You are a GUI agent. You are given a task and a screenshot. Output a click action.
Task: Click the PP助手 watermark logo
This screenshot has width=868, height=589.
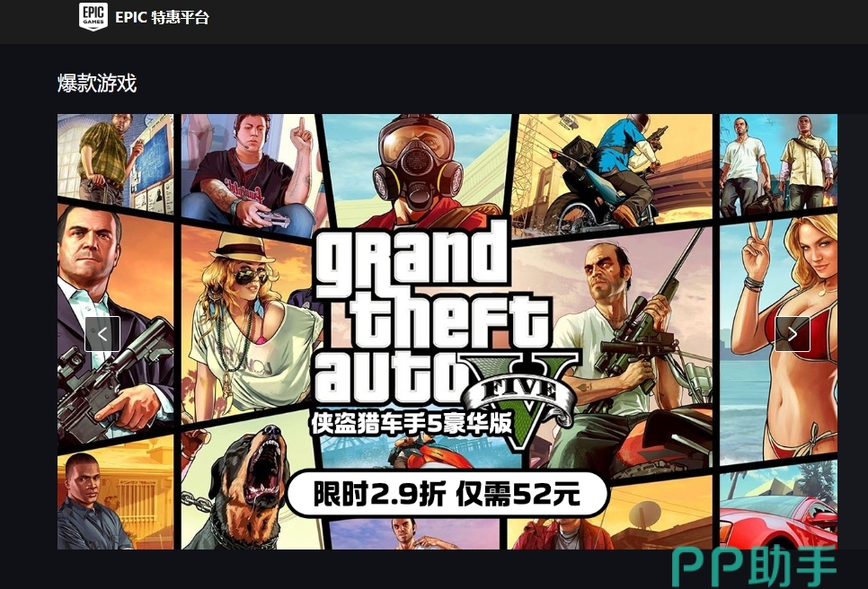pyautogui.click(x=754, y=566)
